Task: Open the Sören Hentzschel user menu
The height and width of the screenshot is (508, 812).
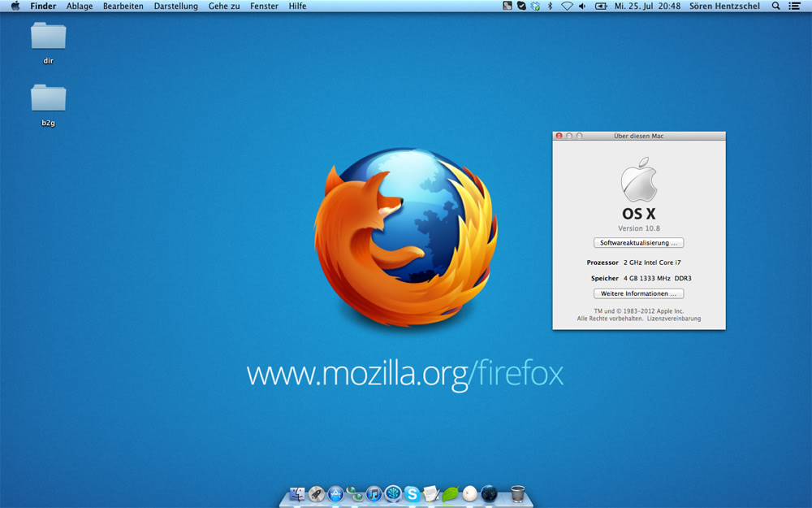Action: tap(724, 7)
